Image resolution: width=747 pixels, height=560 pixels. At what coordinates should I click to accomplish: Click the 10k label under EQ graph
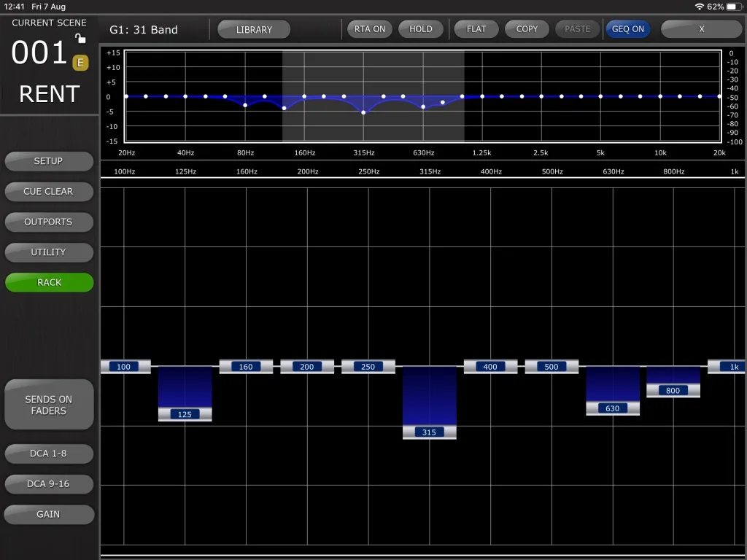[x=660, y=153]
